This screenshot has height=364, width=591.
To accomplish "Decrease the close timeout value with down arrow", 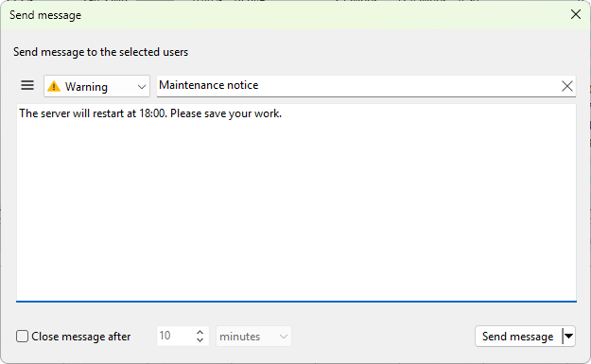I will pos(200,339).
